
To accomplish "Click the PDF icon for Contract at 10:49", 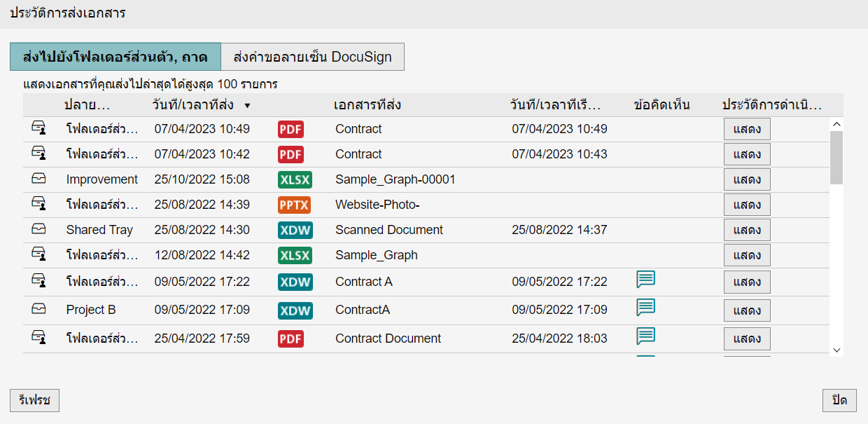I will [290, 129].
